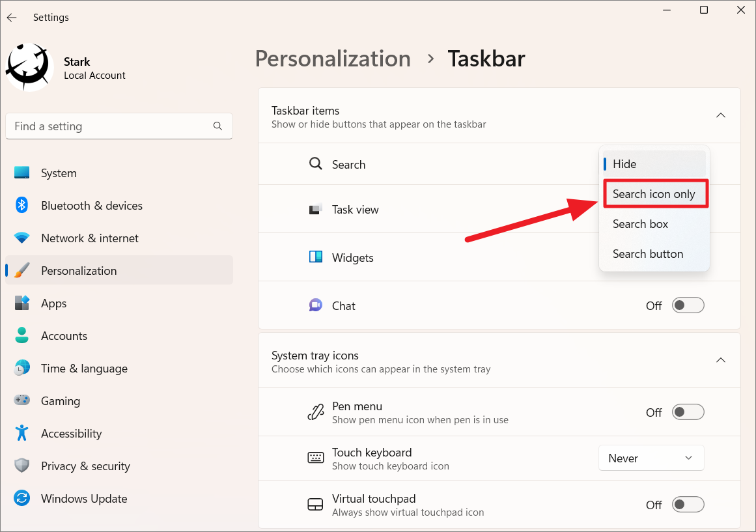
Task: Open System settings from the sidebar
Action: pyautogui.click(x=23, y=173)
